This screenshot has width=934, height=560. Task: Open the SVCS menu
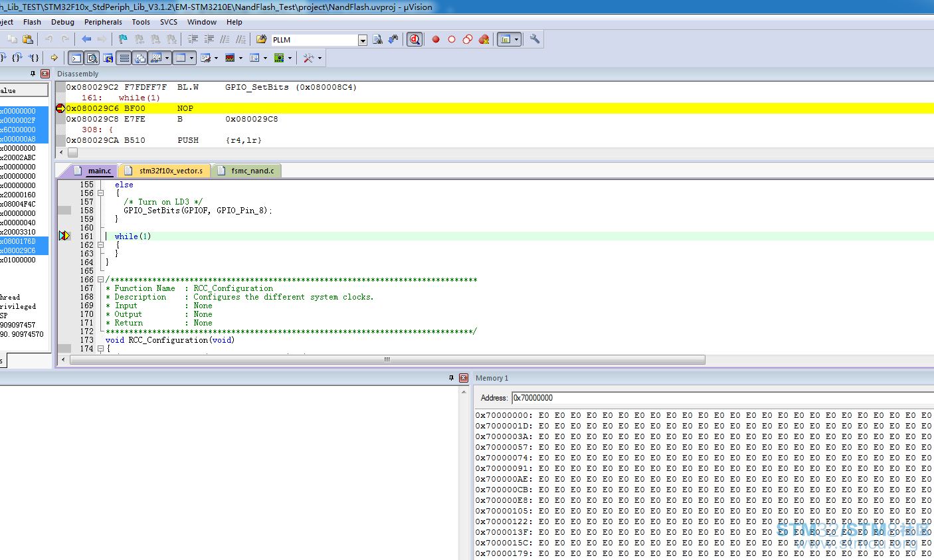169,22
